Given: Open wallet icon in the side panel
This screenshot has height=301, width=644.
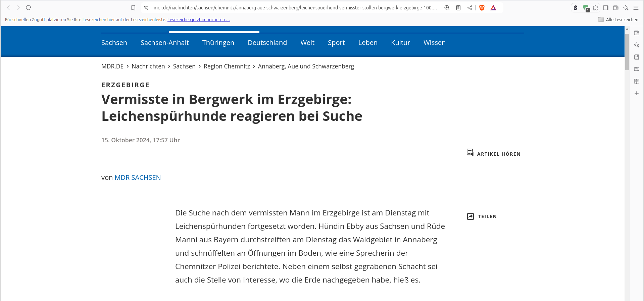Looking at the screenshot, I should 637,33.
